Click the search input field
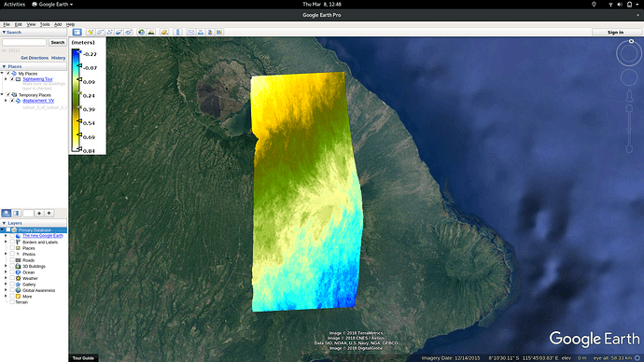This screenshot has height=362, width=644. coord(24,42)
